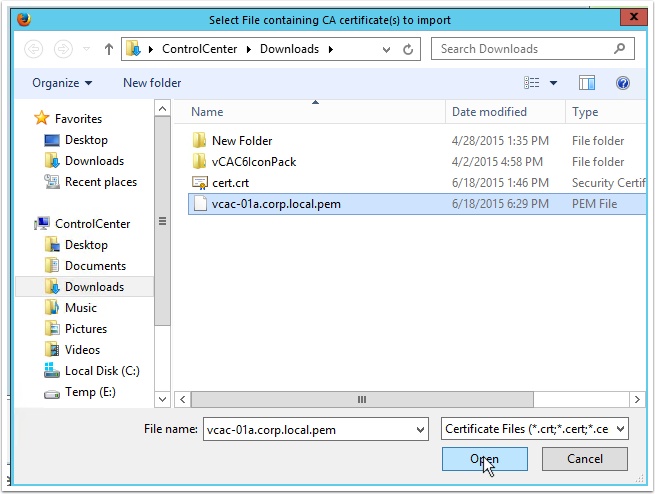Viewport: 655px width, 494px height.
Task: Open the Organize menu
Action: [62, 83]
